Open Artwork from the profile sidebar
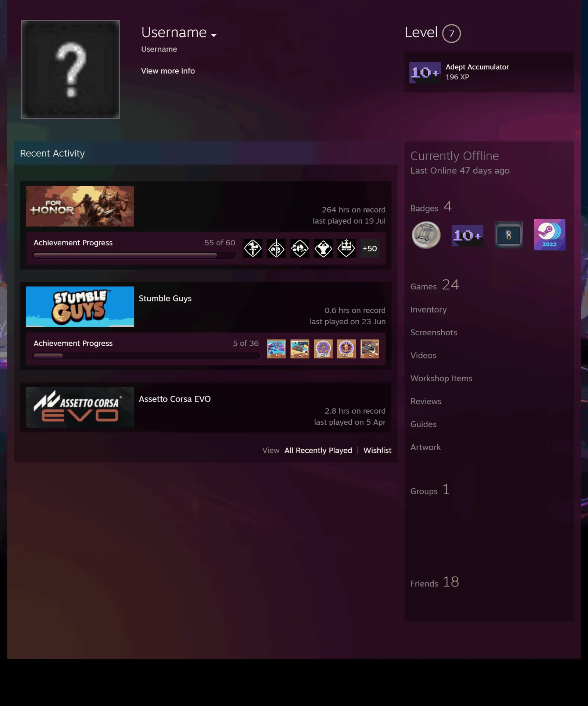 point(426,447)
